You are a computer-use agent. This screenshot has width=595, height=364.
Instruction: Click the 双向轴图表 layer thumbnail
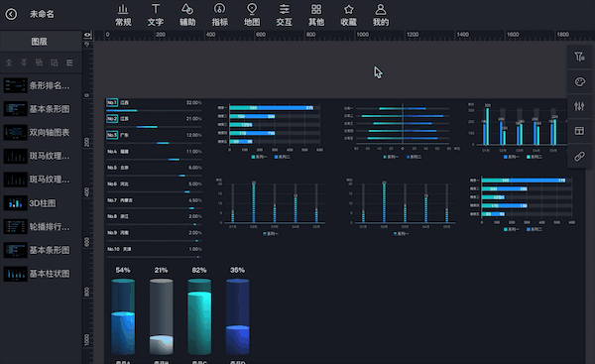click(15, 133)
